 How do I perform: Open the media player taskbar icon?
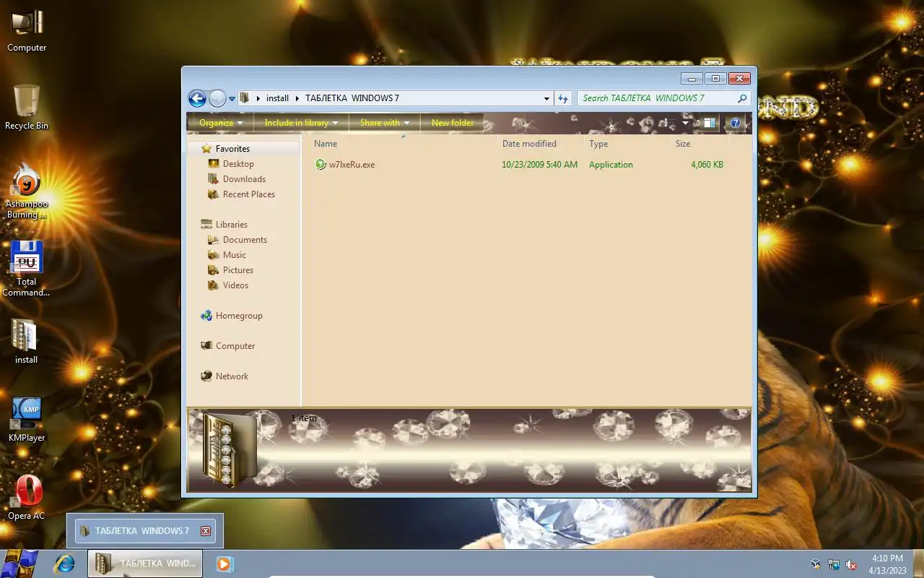click(x=224, y=564)
